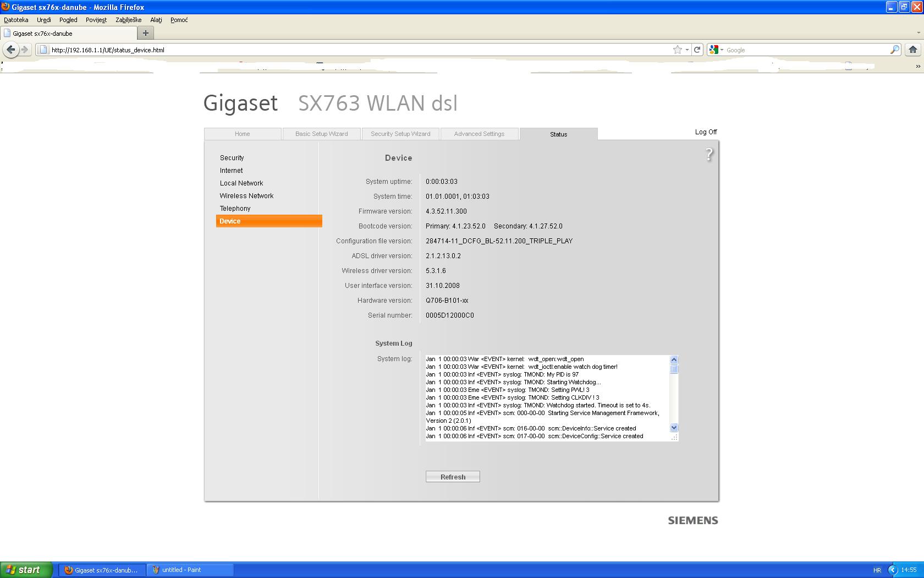
Task: Click the taskbar clock showing 14:55
Action: pyautogui.click(x=909, y=570)
